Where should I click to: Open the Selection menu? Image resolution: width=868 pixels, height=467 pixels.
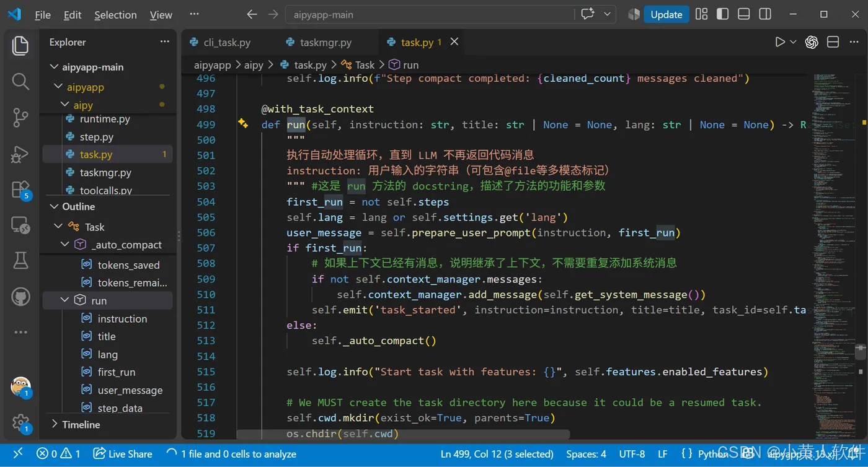[x=115, y=15]
